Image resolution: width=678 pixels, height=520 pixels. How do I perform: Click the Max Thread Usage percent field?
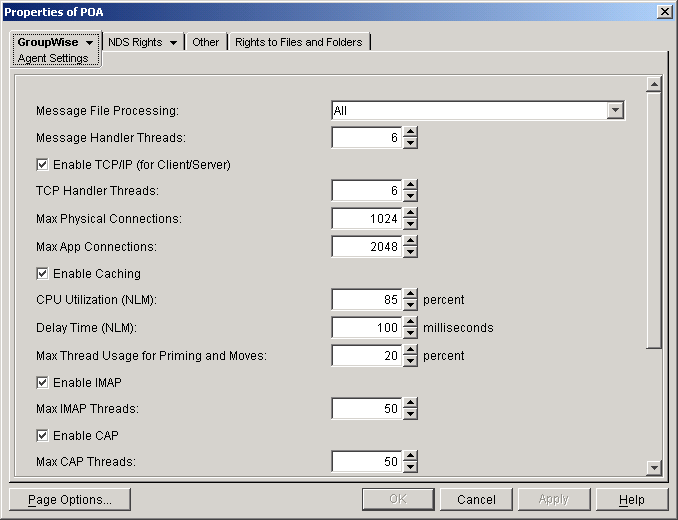[367, 356]
